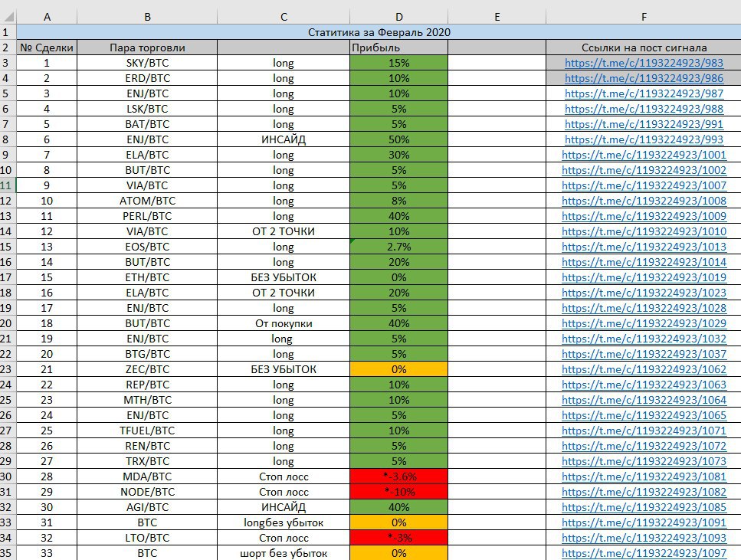The width and height of the screenshot is (741, 560).
Task: Click the 30% profit cell
Action: [x=399, y=155]
